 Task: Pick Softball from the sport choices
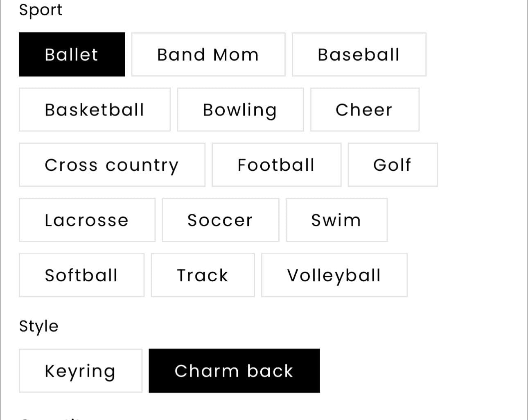pos(81,275)
